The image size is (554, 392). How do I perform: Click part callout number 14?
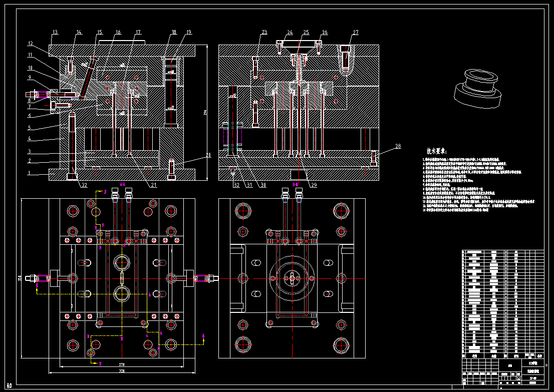(79, 32)
